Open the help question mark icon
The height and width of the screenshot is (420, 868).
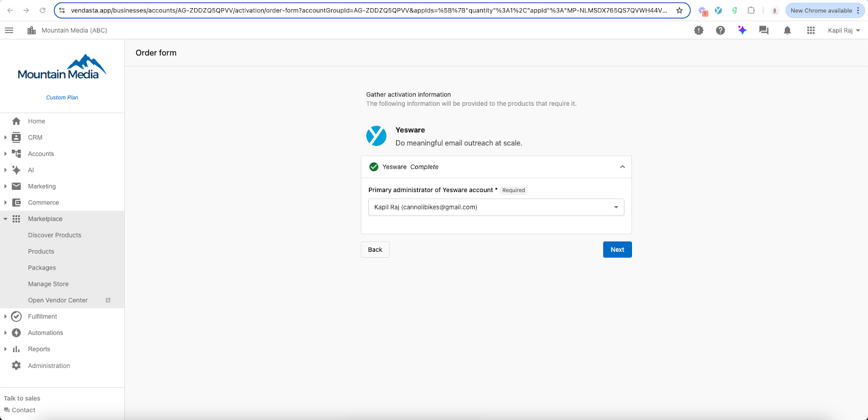point(720,30)
